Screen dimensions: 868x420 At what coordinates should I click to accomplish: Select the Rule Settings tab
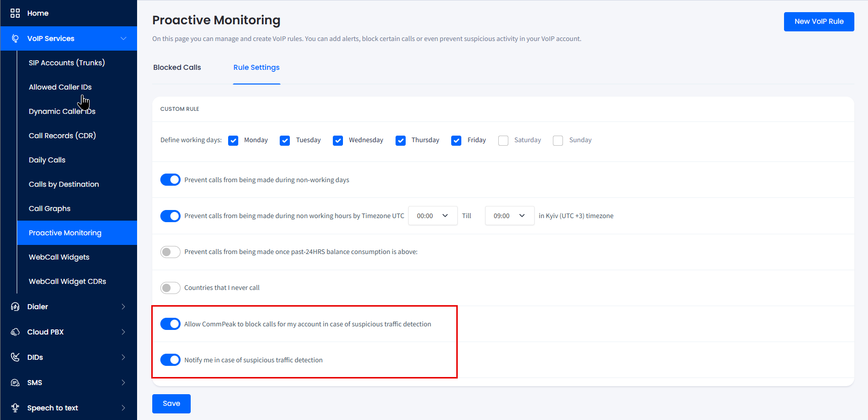256,67
